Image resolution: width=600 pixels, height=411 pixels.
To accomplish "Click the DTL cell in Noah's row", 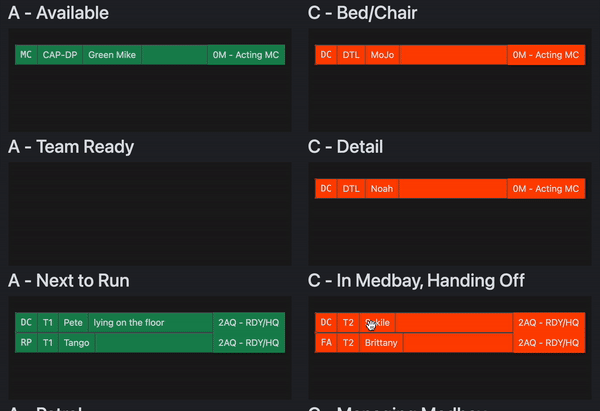I will coord(351,188).
